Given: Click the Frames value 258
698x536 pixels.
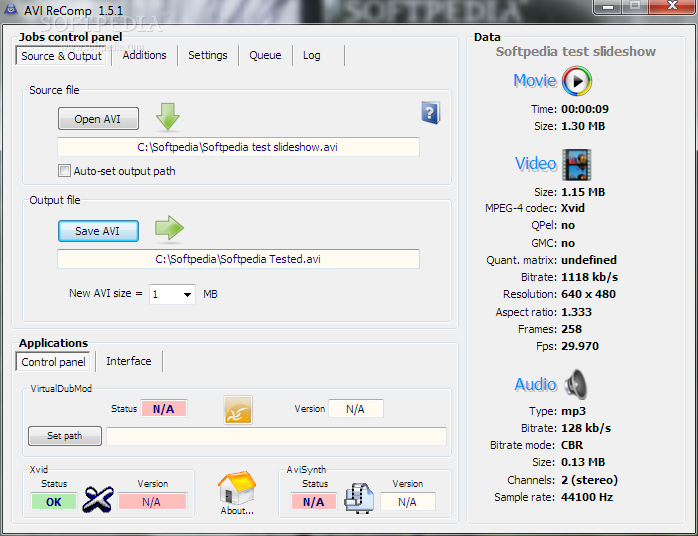Looking at the screenshot, I should (571, 329).
